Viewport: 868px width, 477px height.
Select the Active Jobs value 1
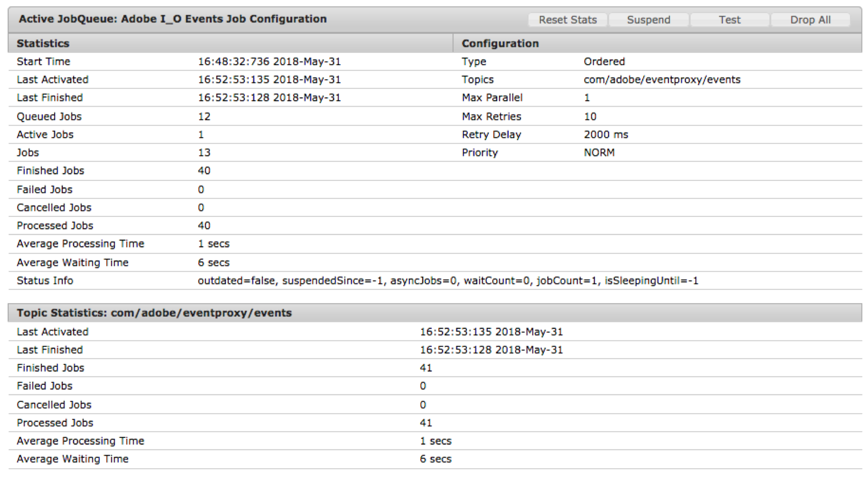tap(201, 135)
